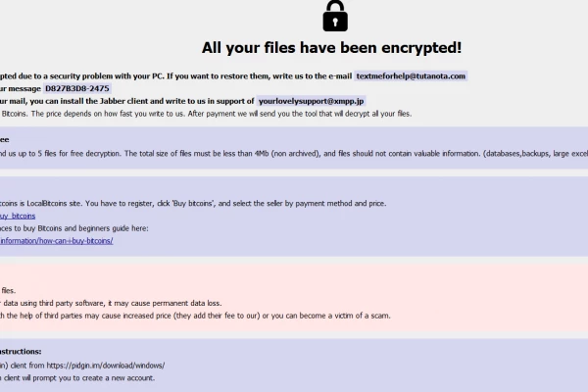Select the yourlovelysupport@xmpp.jp Jabber address

tap(311, 101)
